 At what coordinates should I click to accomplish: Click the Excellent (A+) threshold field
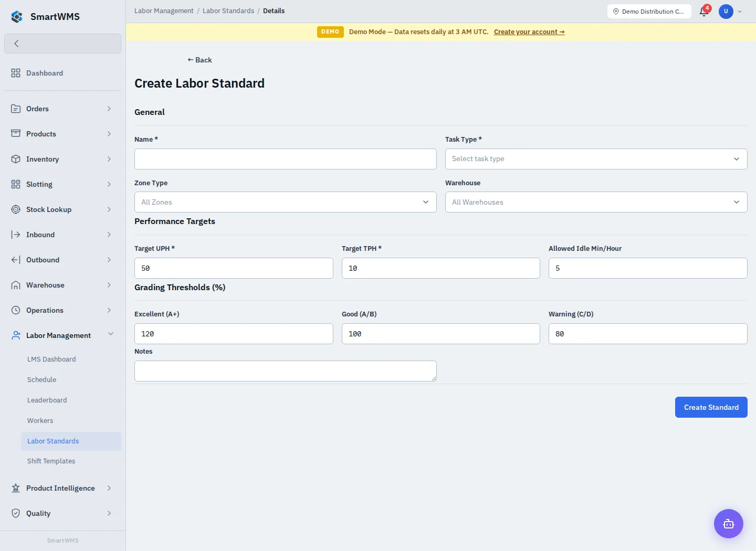tap(234, 334)
